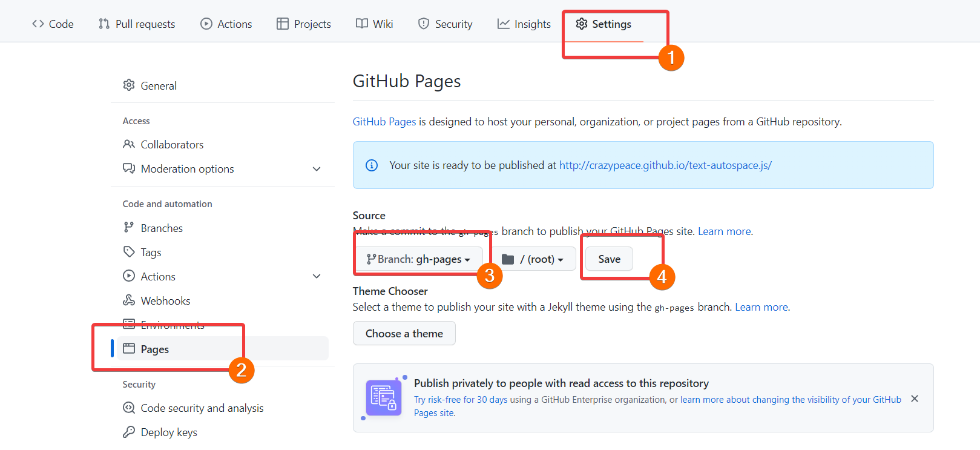980x450 pixels.
Task: Switch to the Pull requests tab
Action: pyautogui.click(x=137, y=24)
